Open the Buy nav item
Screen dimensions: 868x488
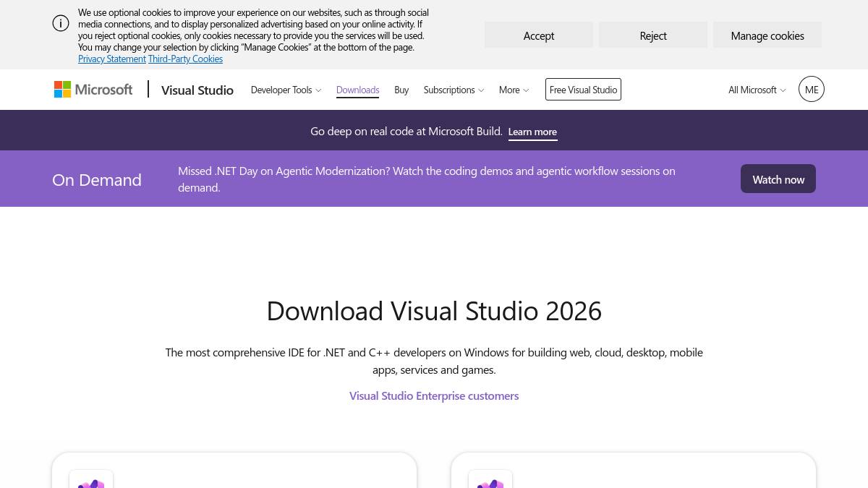[401, 90]
